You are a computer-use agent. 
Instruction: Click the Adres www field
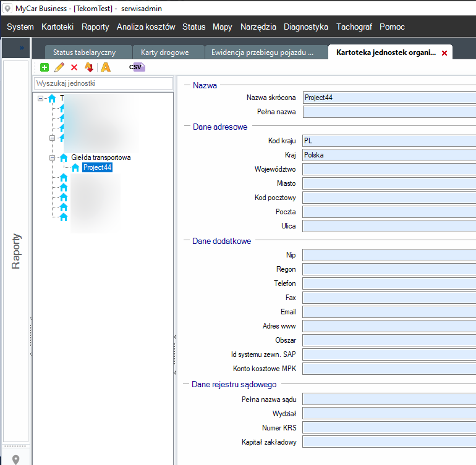click(x=389, y=326)
